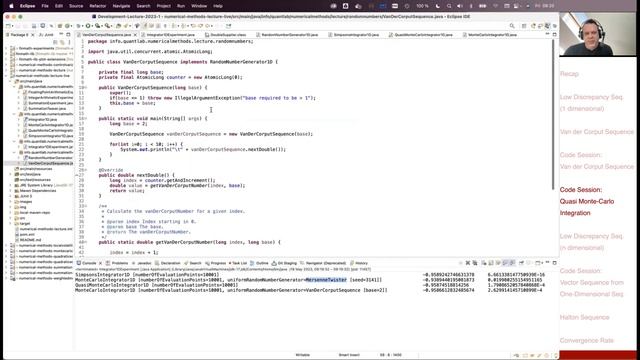Collapse the numerical-methods-lecture-live project
The height and width of the screenshot is (360, 640).
7,76
